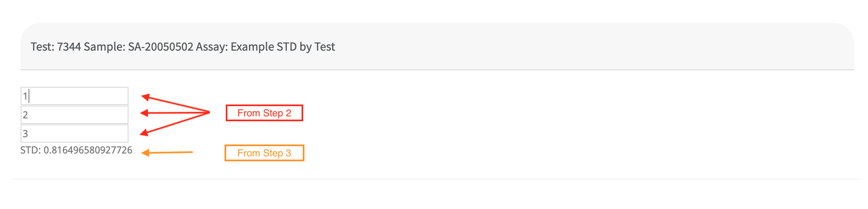The image size is (868, 209).
Task: Click the point where red arrows converge
Action: 209,112
